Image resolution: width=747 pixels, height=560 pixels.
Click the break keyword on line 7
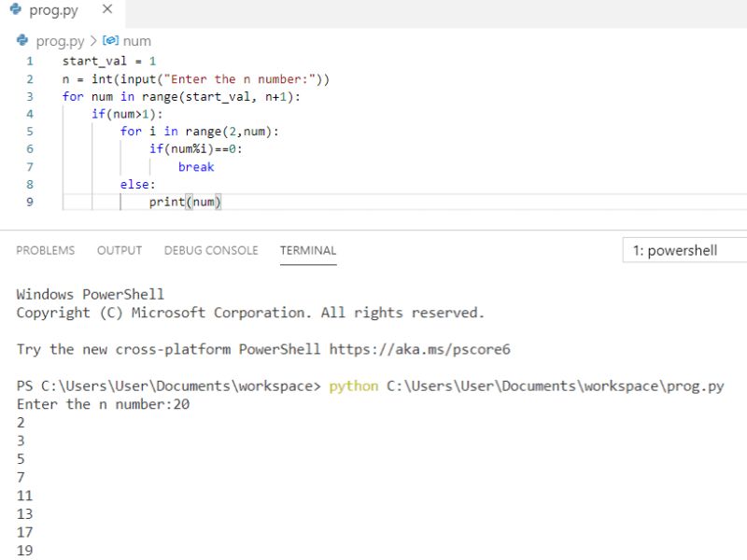[x=196, y=166]
